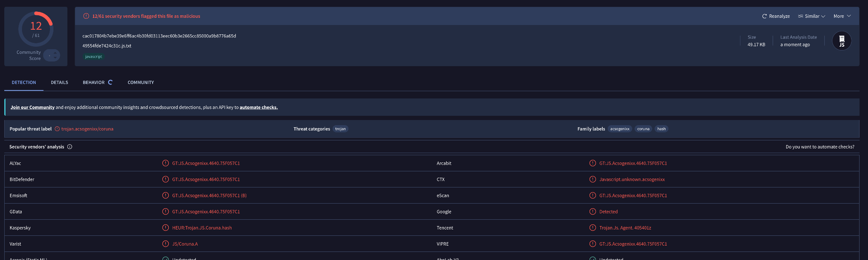Open the Behavior tab
868x260 pixels.
pos(94,82)
